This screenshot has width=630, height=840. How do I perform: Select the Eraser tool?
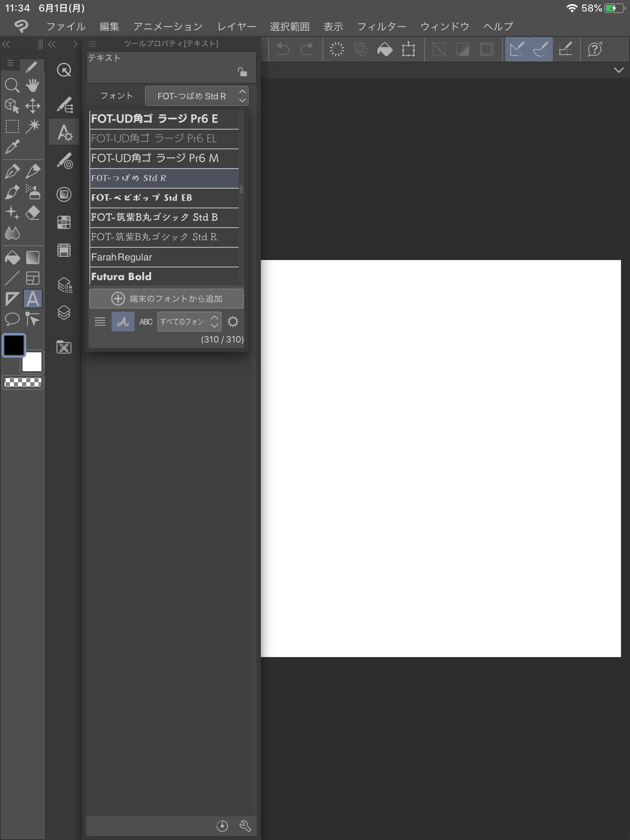(x=33, y=212)
